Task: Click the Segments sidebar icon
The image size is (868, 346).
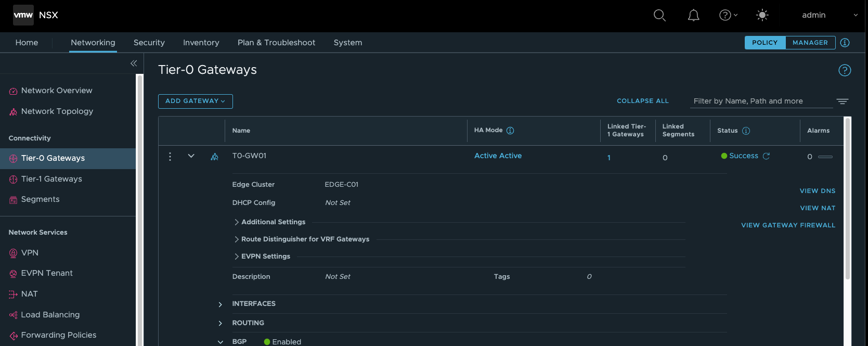Action: click(x=13, y=199)
